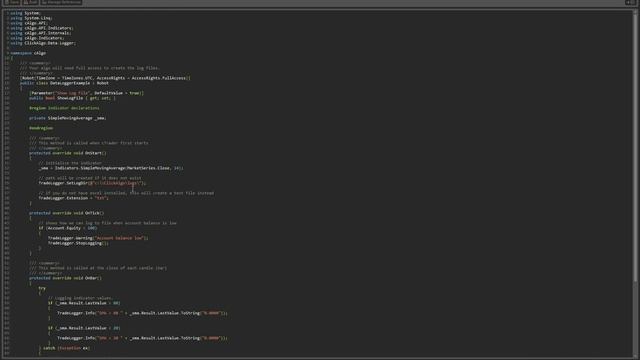This screenshot has width=640, height=360.
Task: Click the Parameter 'Show Log File' attribute line
Action: point(87,93)
